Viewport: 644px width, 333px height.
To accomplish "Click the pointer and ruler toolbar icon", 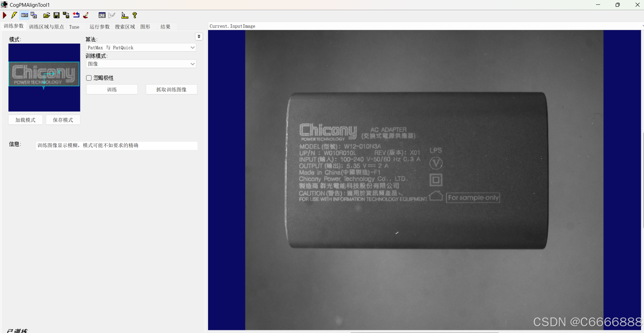I will point(125,15).
